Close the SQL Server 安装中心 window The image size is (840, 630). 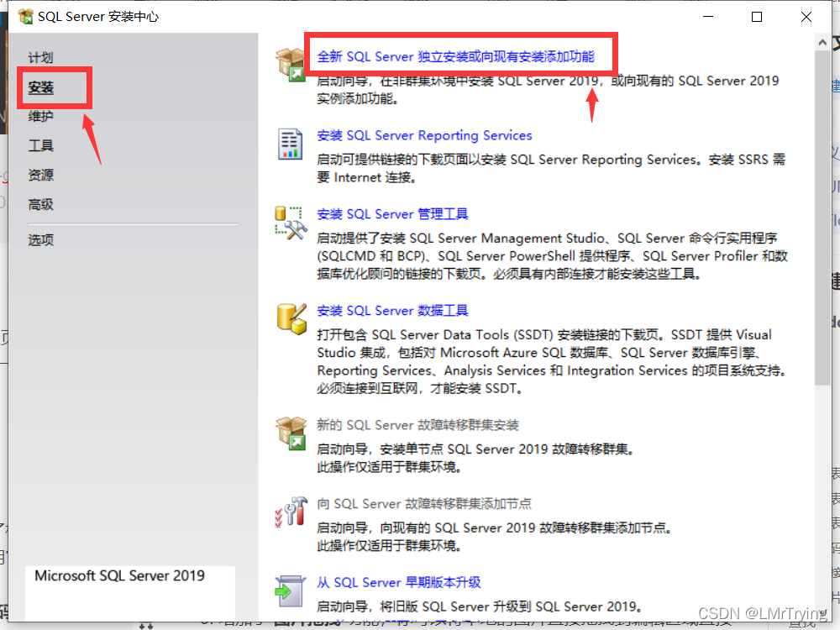pos(806,17)
